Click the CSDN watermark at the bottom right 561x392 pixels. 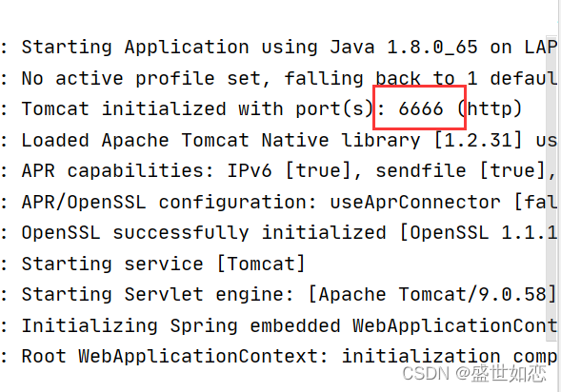coord(474,374)
